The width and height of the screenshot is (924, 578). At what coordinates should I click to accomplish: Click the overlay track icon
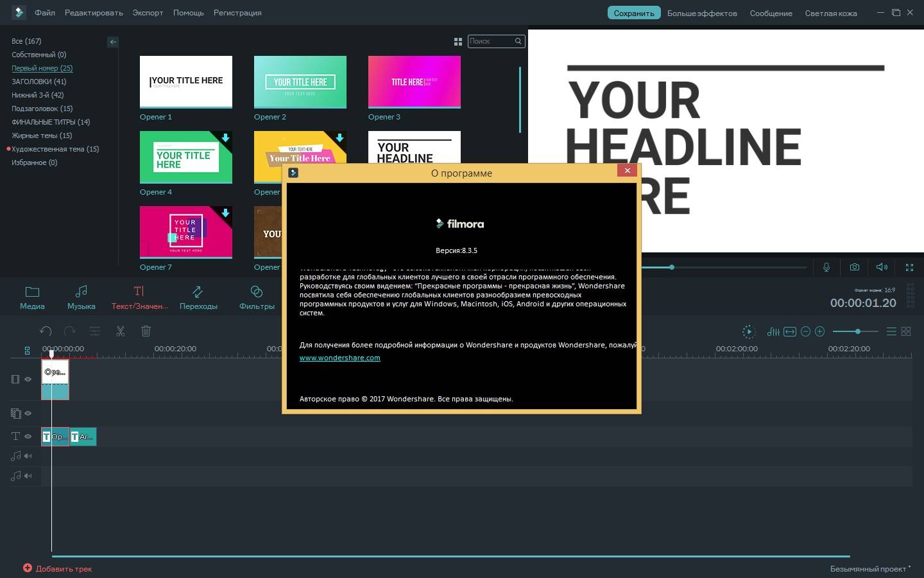[x=15, y=414]
